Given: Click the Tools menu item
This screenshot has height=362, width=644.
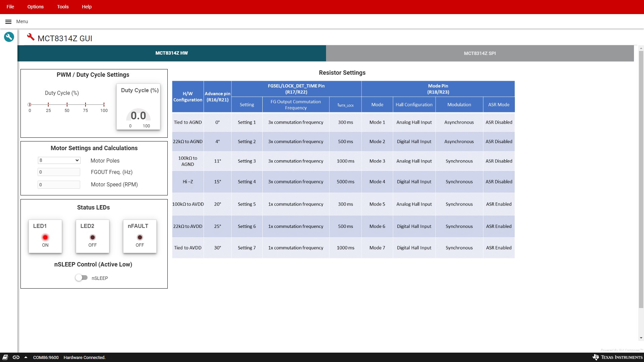Looking at the screenshot, I should pyautogui.click(x=63, y=7).
